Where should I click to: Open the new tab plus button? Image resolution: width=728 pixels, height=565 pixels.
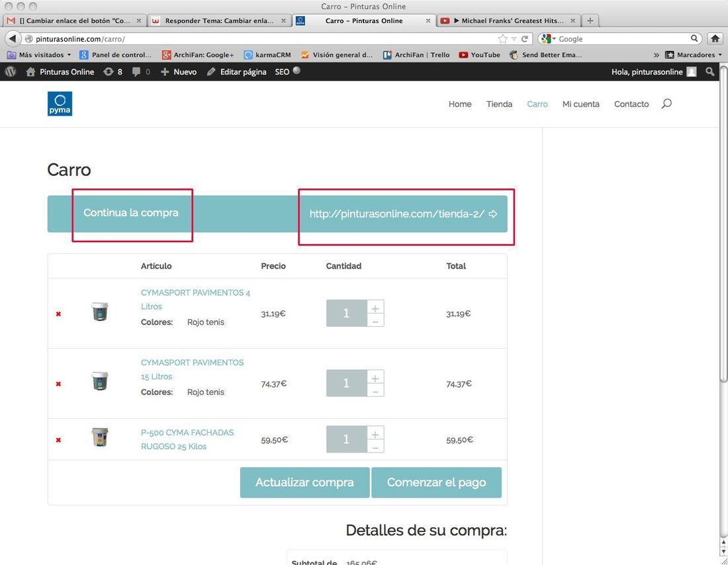(590, 21)
